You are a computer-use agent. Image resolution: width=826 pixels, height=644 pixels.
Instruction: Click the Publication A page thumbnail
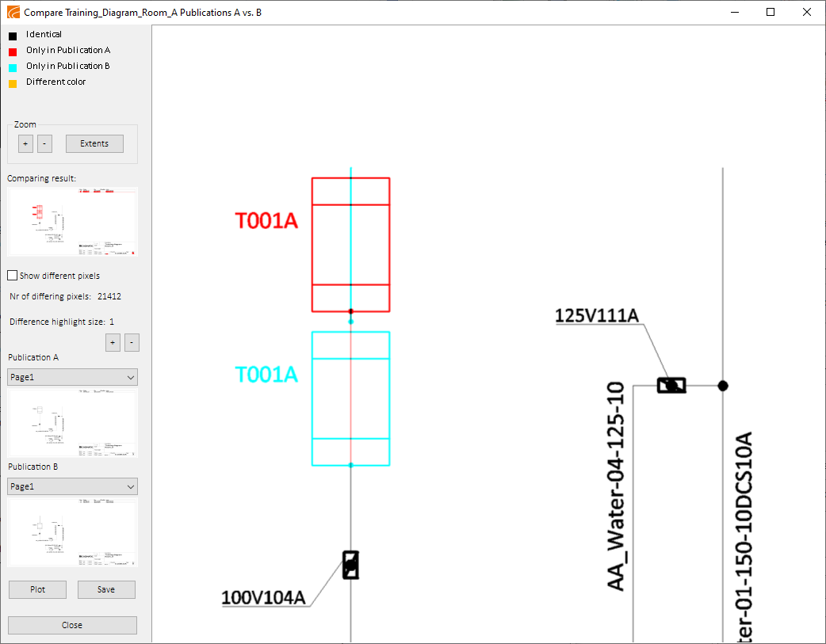[x=72, y=423]
